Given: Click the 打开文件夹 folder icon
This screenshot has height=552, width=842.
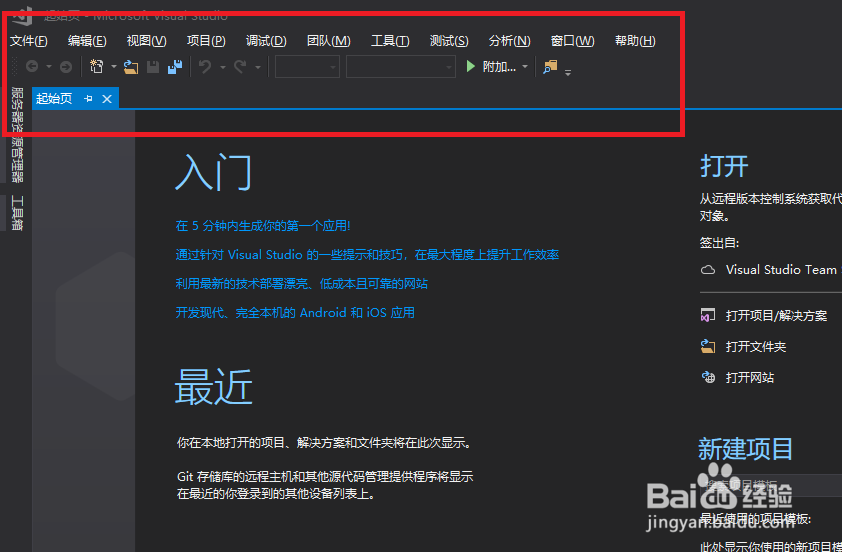Looking at the screenshot, I should pyautogui.click(x=708, y=346).
